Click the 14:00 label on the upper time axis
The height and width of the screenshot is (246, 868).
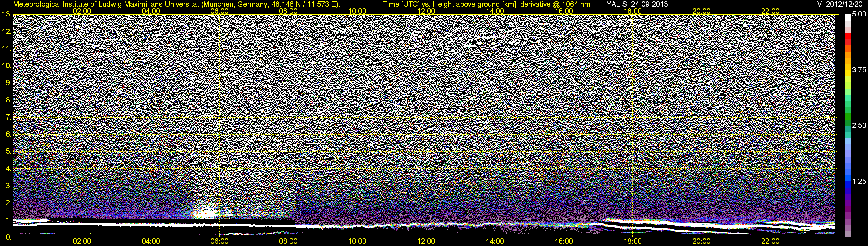coord(495,11)
